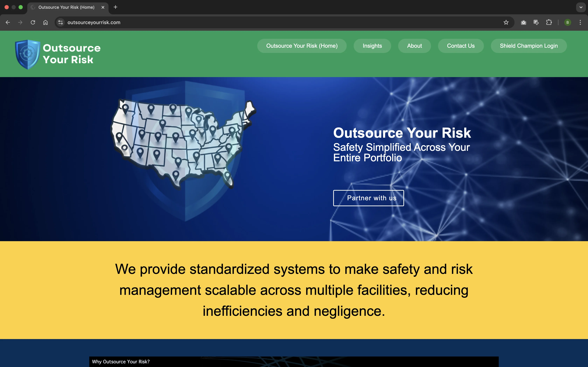
Task: Open Chrome's three-dot options menu
Action: (x=580, y=22)
